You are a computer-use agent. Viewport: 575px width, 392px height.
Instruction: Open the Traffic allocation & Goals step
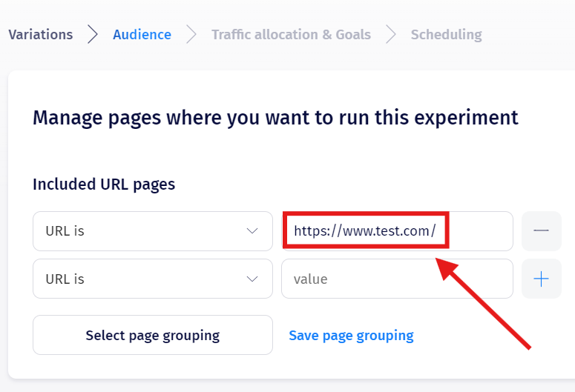point(291,35)
